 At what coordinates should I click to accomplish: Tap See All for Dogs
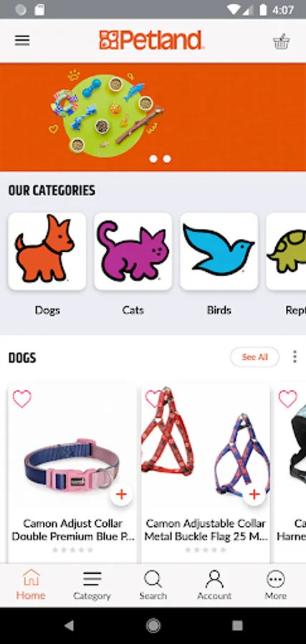pyautogui.click(x=254, y=357)
